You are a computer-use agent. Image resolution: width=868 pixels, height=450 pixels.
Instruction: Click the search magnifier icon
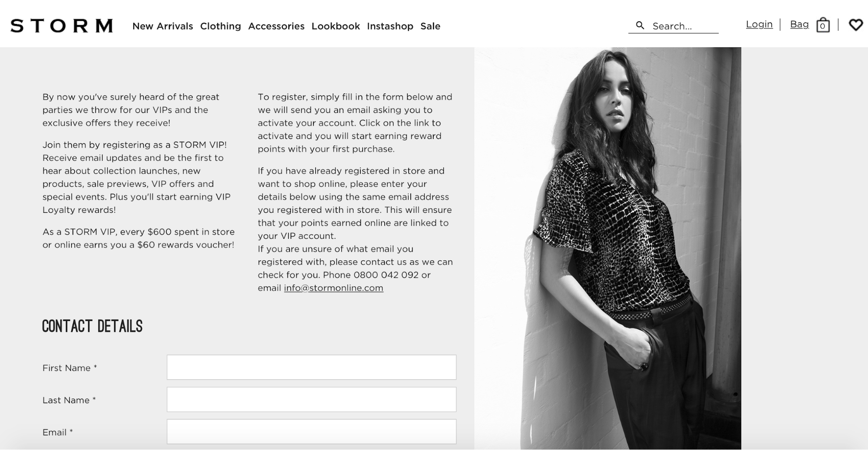click(640, 26)
